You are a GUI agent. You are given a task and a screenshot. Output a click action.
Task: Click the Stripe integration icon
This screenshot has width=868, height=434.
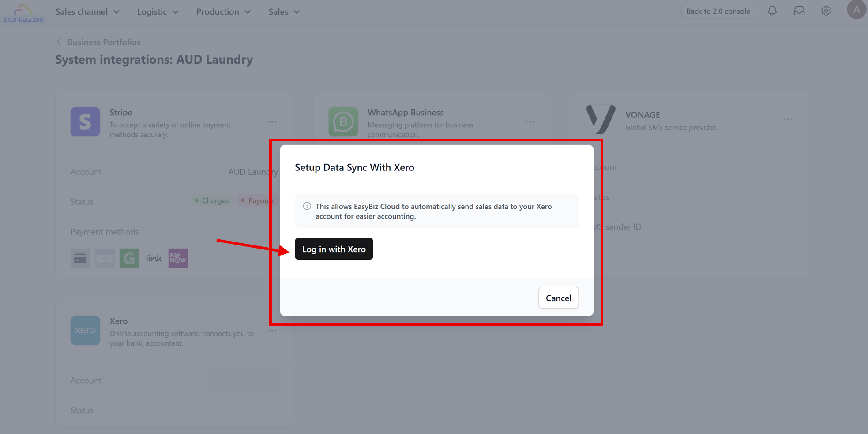pos(85,122)
